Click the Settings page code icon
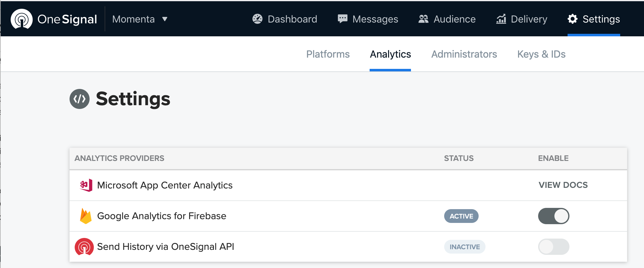Image resolution: width=644 pixels, height=268 pixels. 80,99
